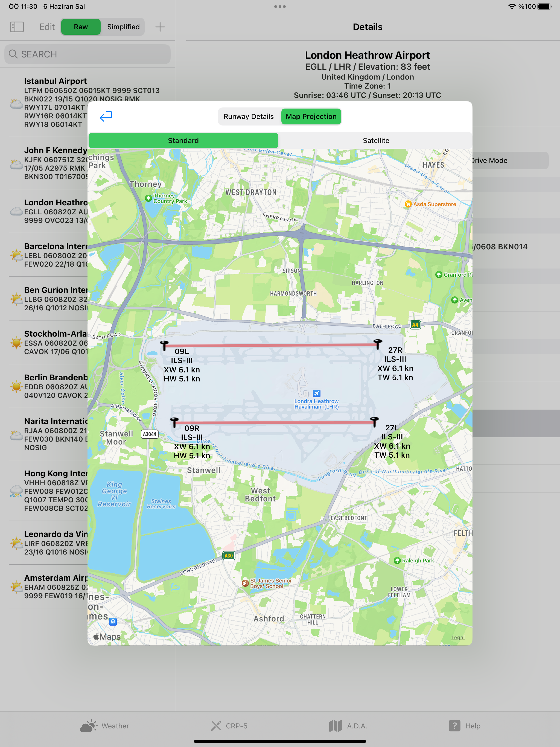
Task: Tap the 09L runway pin marker
Action: pos(164,345)
